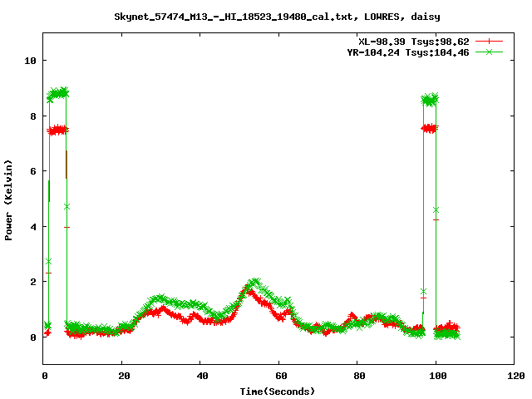
Task: Click the x-axis tick label 40
Action: coord(202,376)
